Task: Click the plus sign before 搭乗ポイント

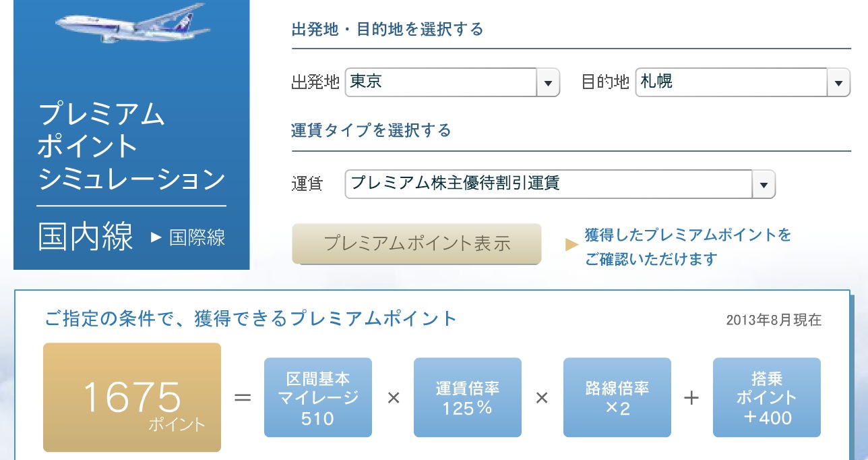Action: [691, 397]
